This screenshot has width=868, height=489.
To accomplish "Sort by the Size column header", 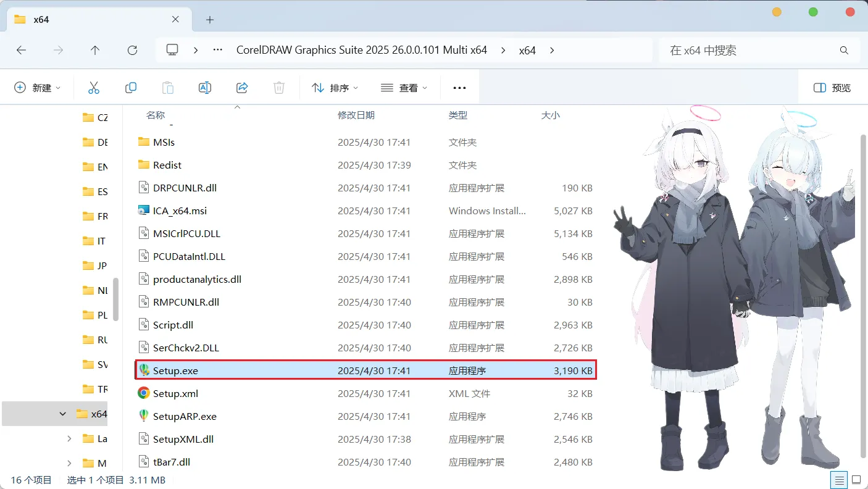I will [x=551, y=115].
